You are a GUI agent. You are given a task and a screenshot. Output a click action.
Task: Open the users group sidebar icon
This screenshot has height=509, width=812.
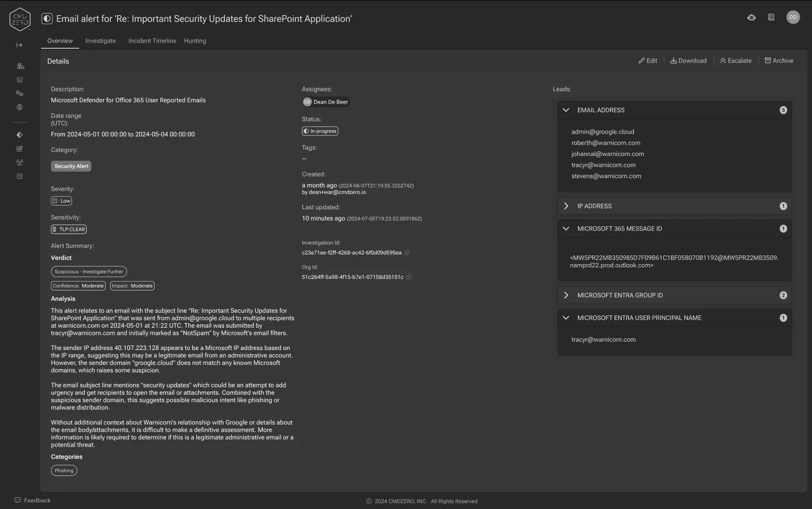[x=20, y=163]
